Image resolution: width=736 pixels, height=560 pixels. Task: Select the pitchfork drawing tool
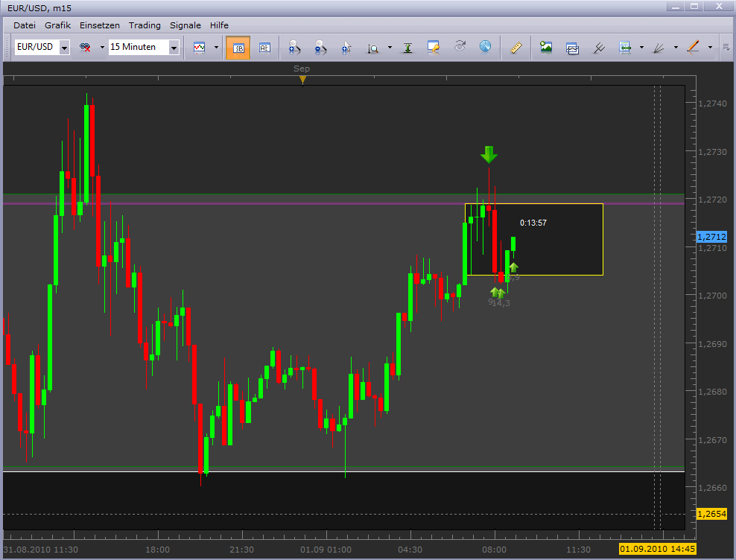pos(599,48)
